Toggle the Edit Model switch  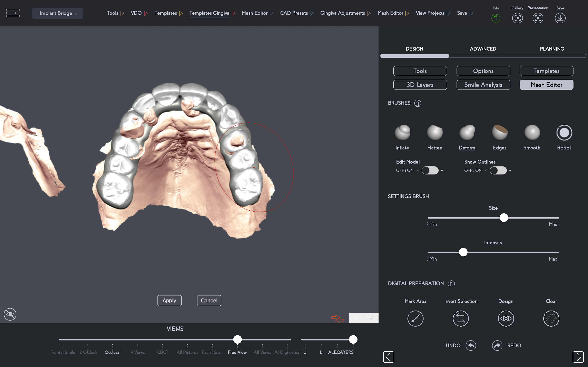(x=430, y=170)
